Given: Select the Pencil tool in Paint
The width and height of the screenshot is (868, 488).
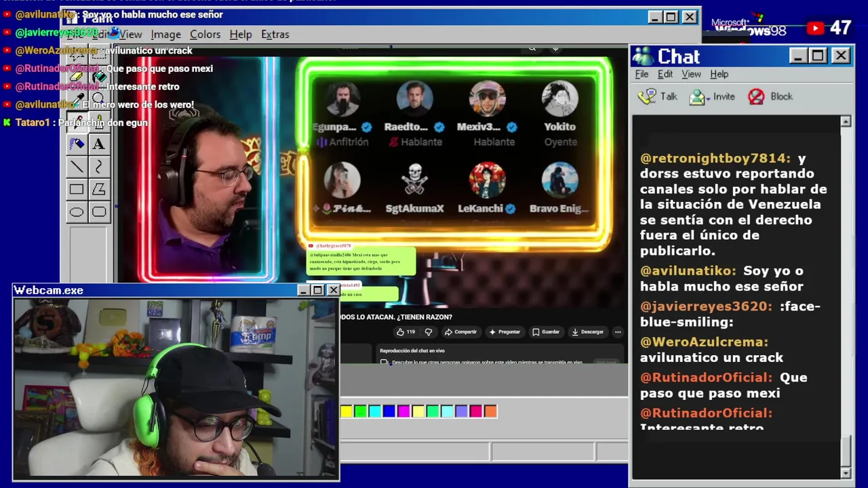Looking at the screenshot, I should 77,121.
